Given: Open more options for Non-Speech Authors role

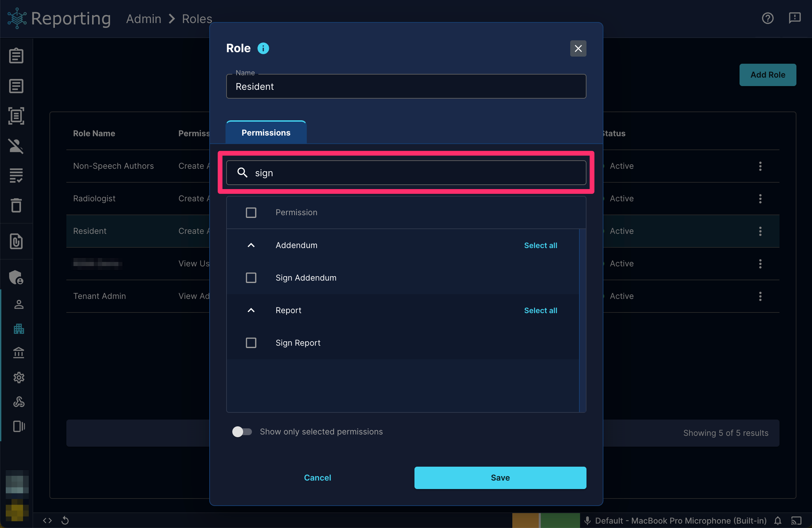Looking at the screenshot, I should tap(760, 166).
